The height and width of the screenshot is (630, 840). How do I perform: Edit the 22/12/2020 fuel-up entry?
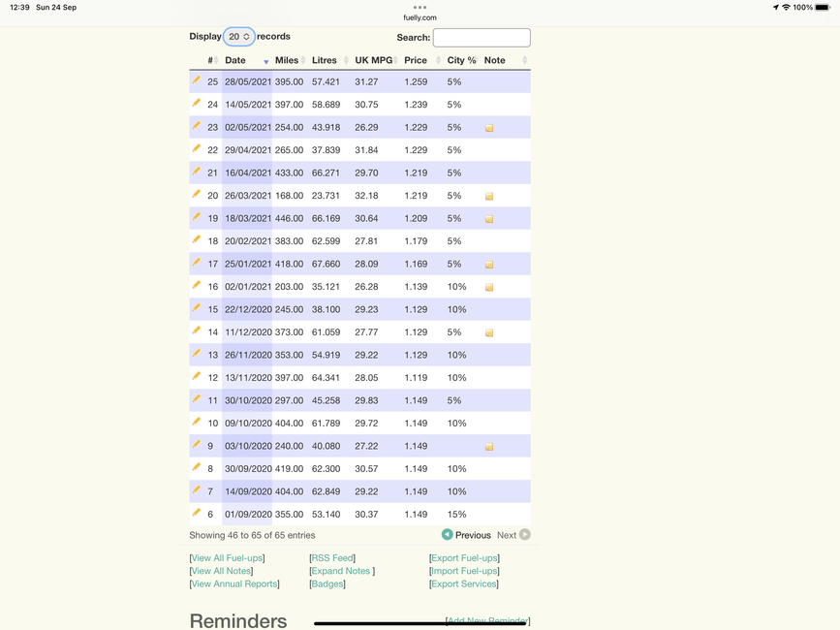pos(197,308)
